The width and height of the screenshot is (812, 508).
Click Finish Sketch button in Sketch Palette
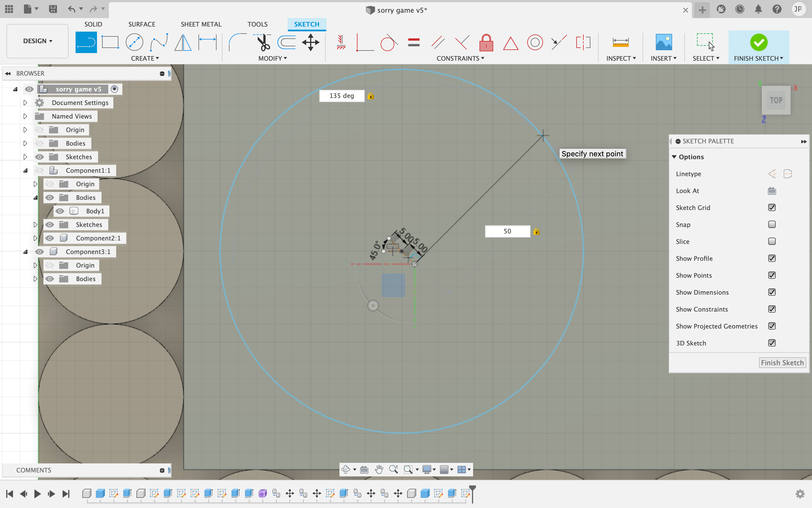point(782,363)
